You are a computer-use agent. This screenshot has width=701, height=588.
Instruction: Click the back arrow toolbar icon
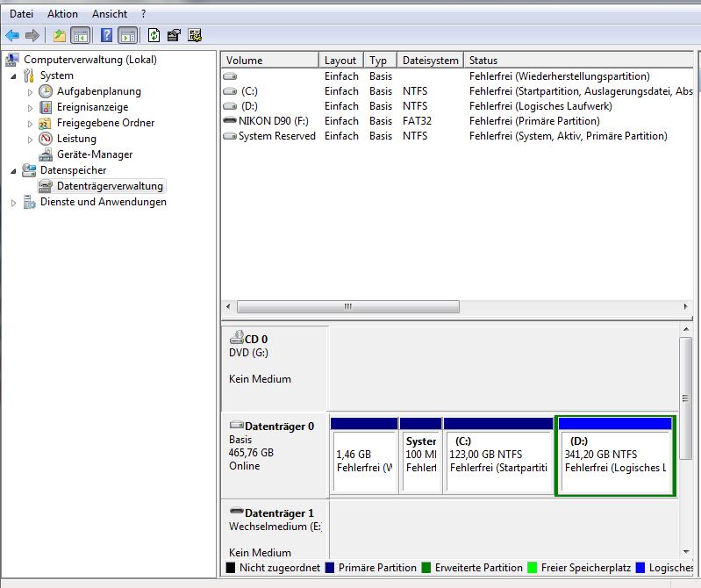pos(12,35)
